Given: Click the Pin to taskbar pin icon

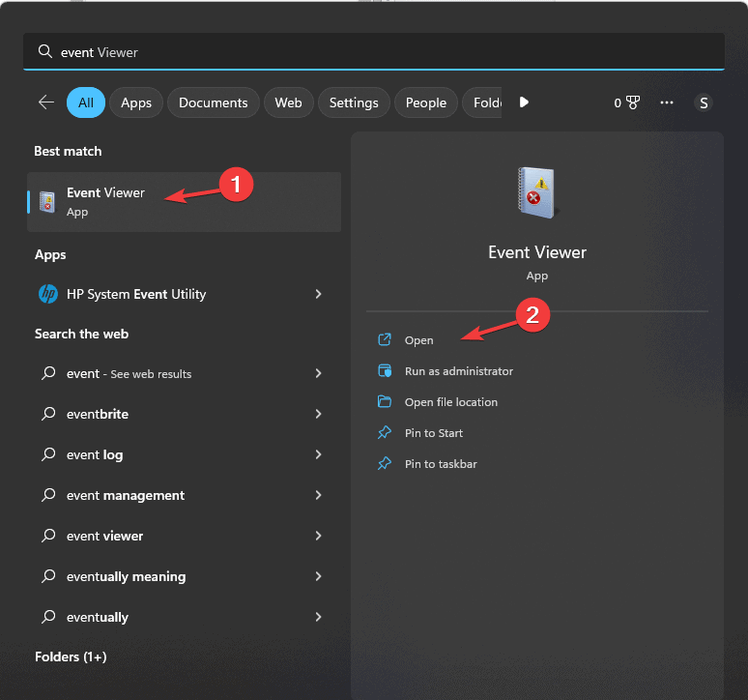Looking at the screenshot, I should click(x=385, y=464).
